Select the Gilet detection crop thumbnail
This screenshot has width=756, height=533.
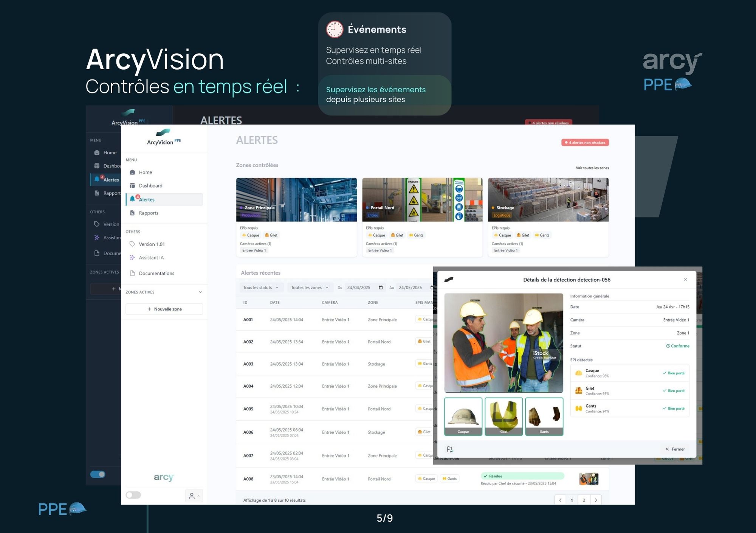pyautogui.click(x=504, y=416)
